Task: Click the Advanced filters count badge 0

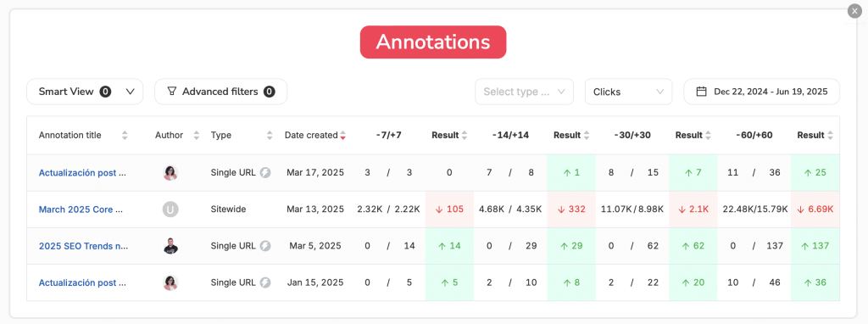Action: (x=269, y=92)
